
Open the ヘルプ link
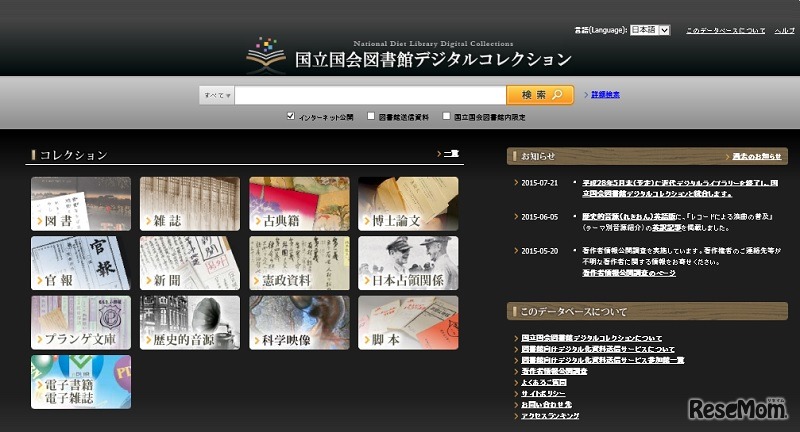tap(784, 31)
